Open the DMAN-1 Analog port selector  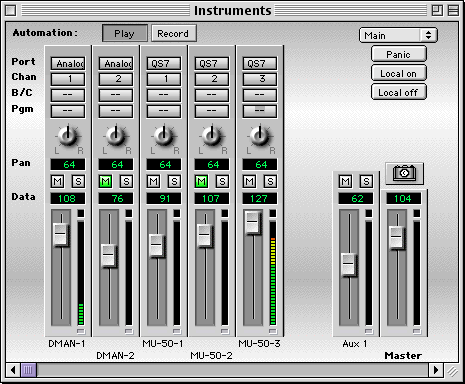pyautogui.click(x=68, y=63)
